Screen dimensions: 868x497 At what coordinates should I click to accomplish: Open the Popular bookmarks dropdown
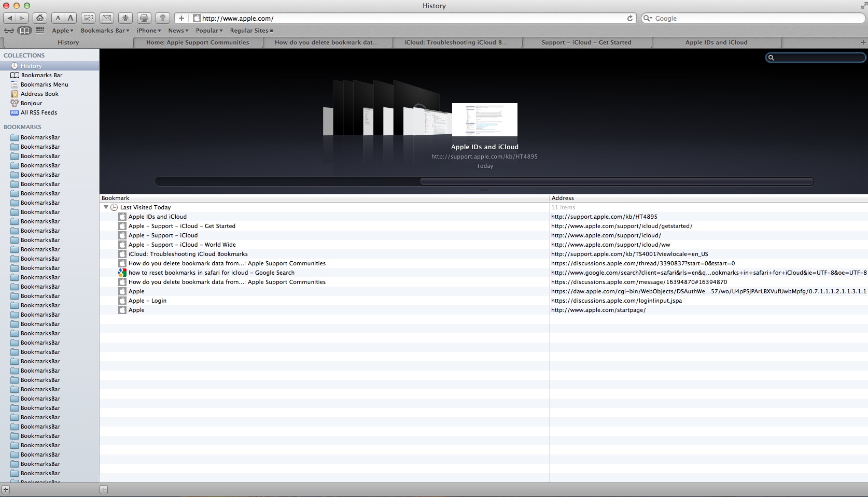[x=209, y=31]
